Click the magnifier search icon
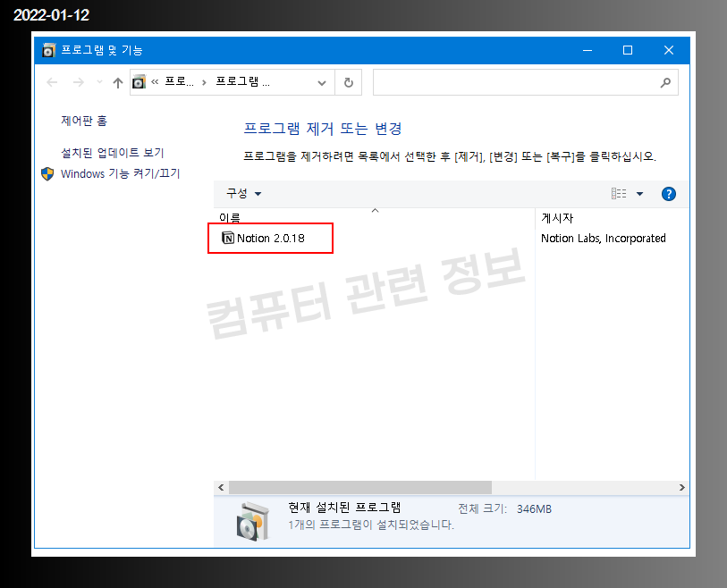Image resolution: width=727 pixels, height=588 pixels. pyautogui.click(x=665, y=82)
